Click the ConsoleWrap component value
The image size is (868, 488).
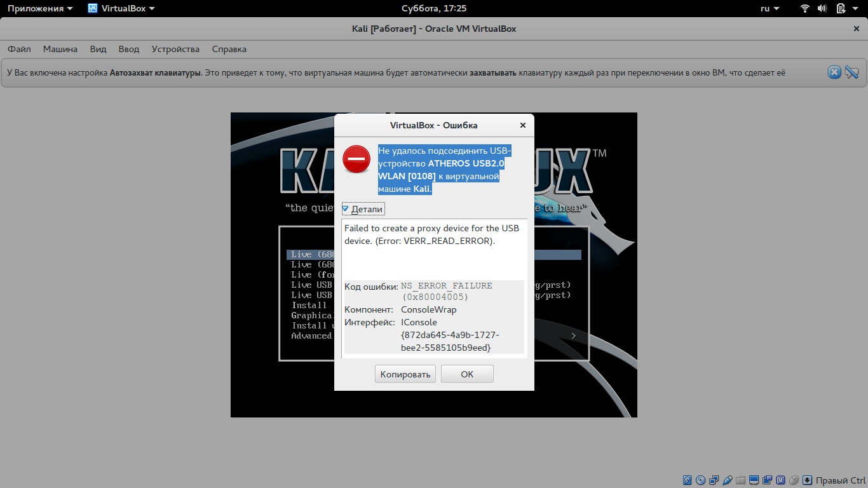(429, 309)
